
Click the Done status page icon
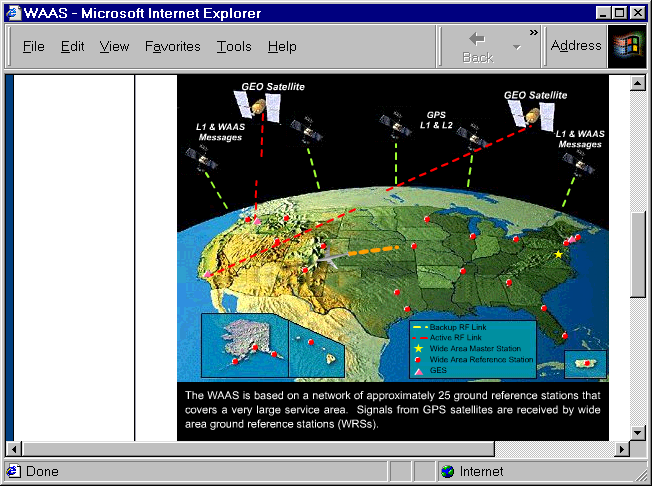(x=13, y=472)
